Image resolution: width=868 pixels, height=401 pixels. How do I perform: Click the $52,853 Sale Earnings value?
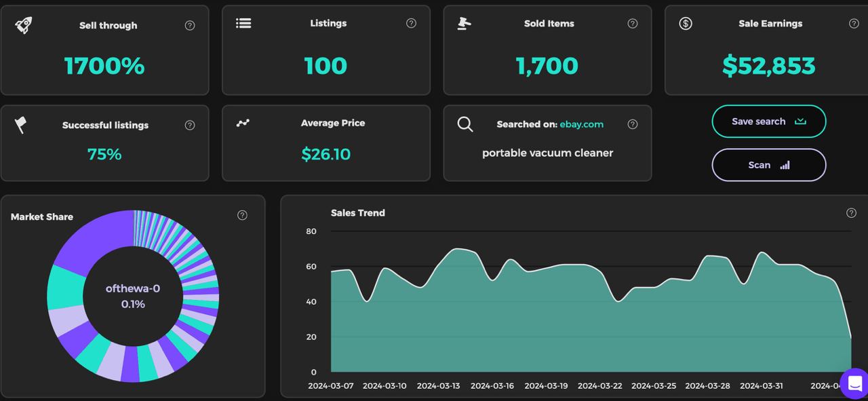point(769,66)
